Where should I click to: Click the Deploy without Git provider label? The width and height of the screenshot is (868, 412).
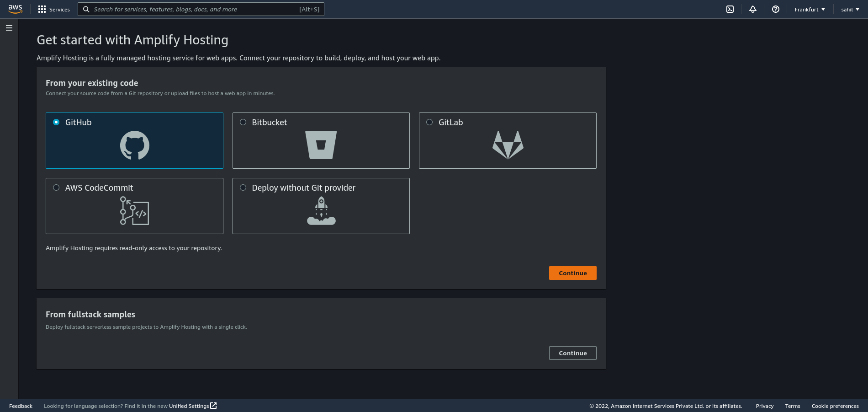click(303, 188)
